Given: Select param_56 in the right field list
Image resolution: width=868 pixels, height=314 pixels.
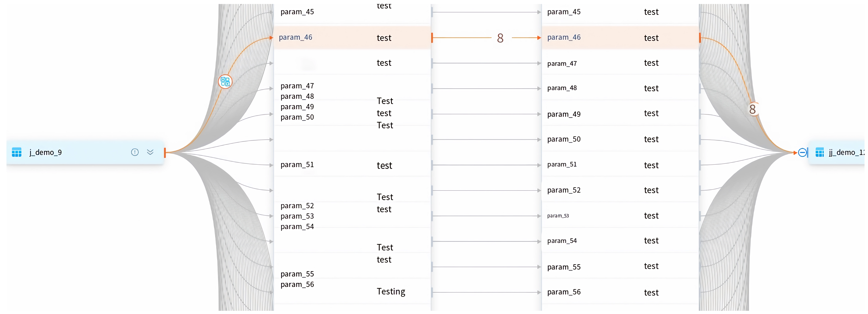Looking at the screenshot, I should point(564,292).
